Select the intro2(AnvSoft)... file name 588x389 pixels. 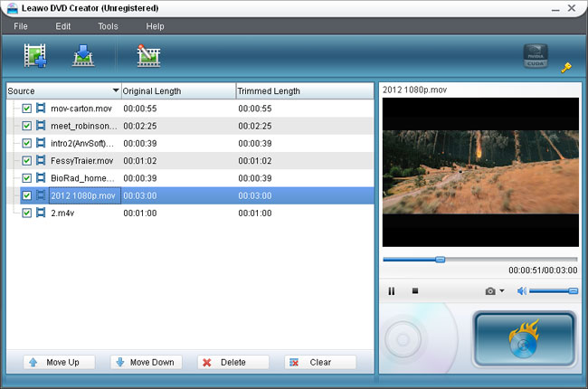click(x=82, y=143)
